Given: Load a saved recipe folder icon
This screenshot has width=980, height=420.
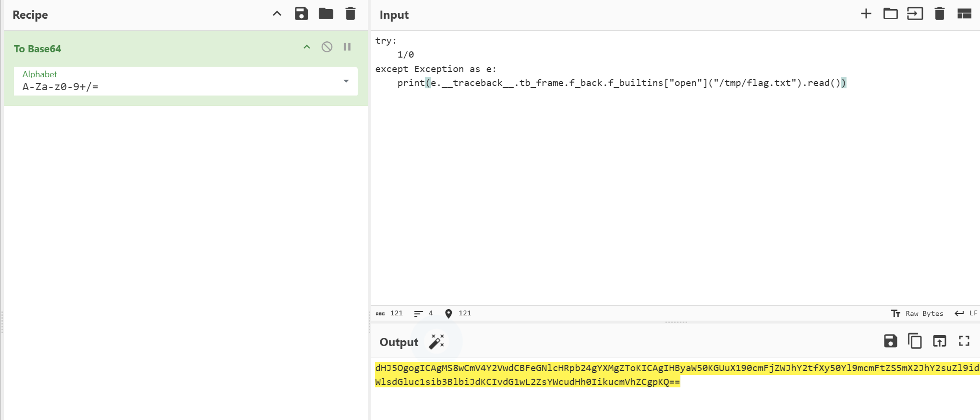Looking at the screenshot, I should pyautogui.click(x=326, y=14).
